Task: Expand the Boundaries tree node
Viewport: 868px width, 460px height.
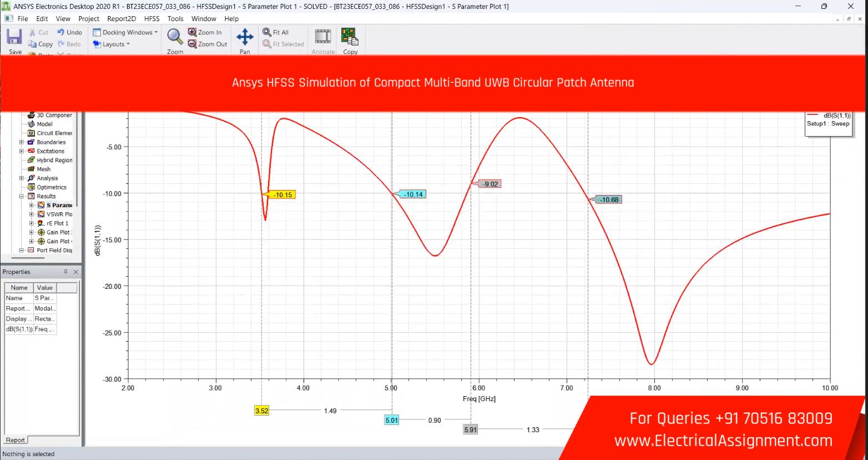Action: click(x=22, y=142)
